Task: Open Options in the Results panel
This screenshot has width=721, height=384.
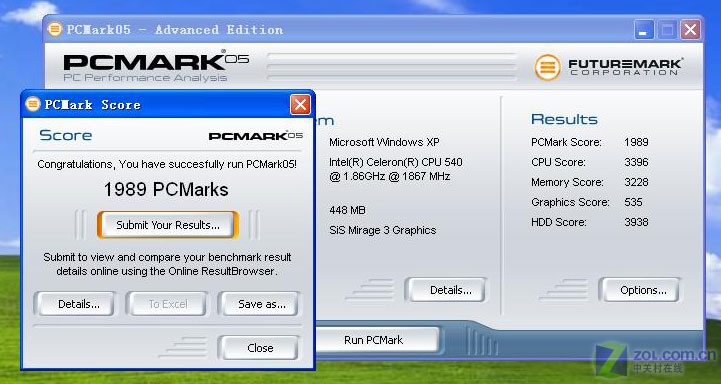Action: coord(641,290)
